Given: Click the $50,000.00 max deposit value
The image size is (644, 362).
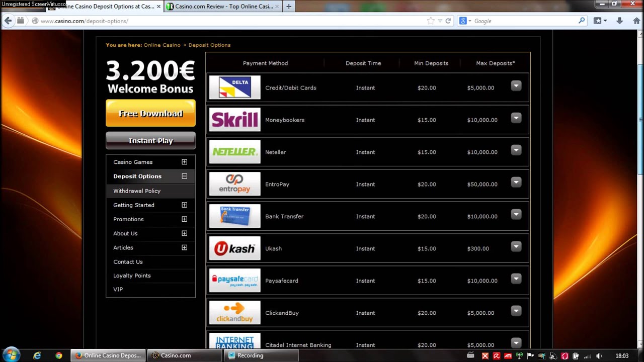Looking at the screenshot, I should [x=482, y=184].
